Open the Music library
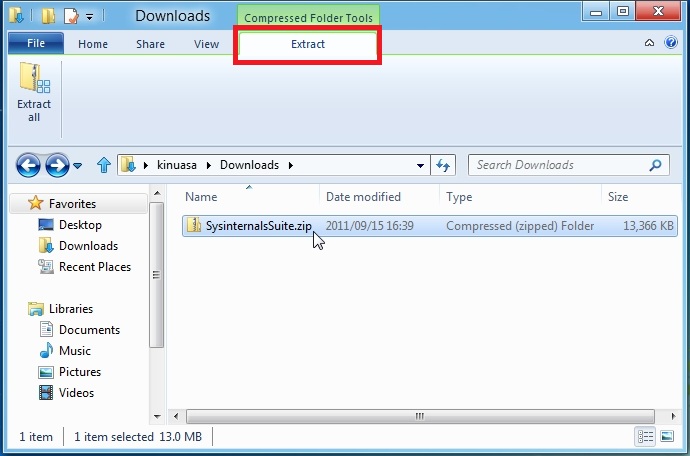The width and height of the screenshot is (690, 456). coord(75,351)
